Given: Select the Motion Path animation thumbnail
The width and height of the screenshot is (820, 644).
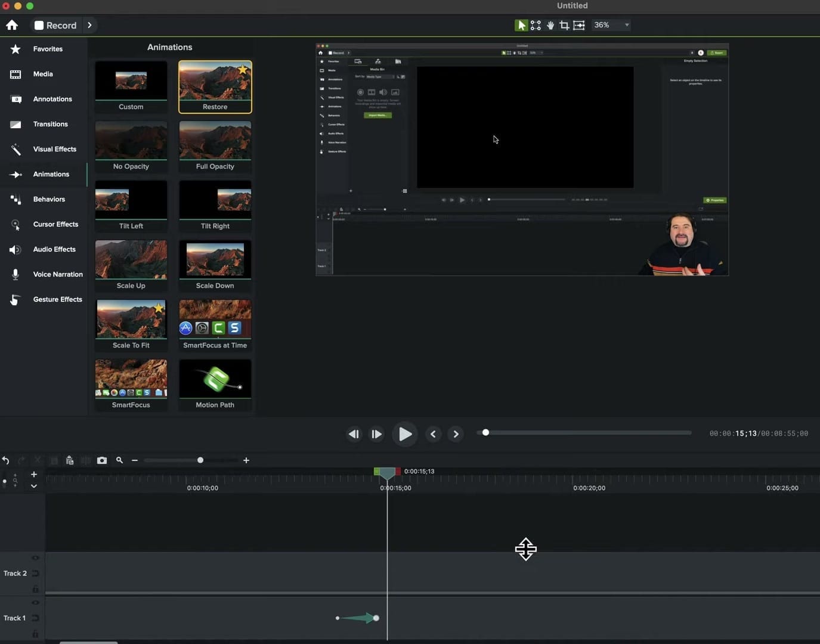Looking at the screenshot, I should (215, 379).
